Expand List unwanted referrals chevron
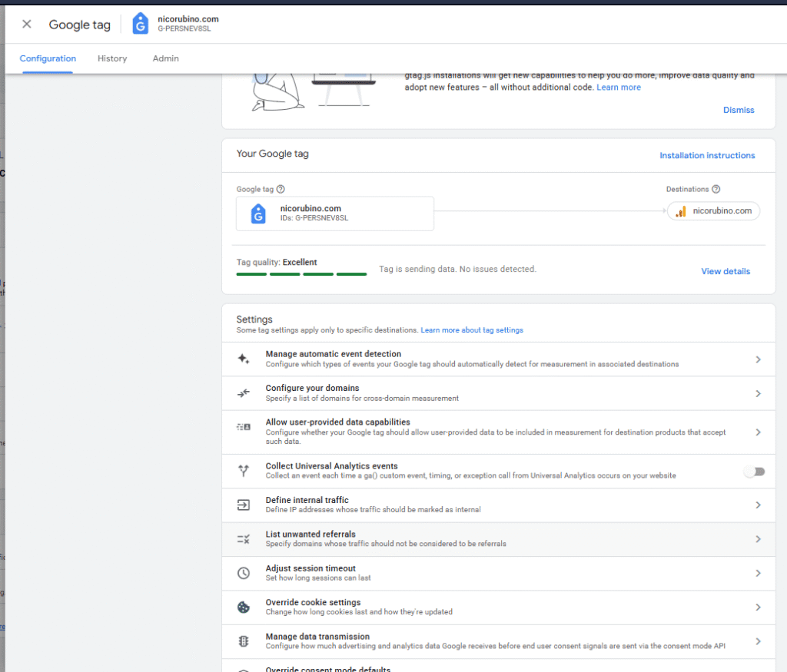787x672 pixels. coord(758,539)
